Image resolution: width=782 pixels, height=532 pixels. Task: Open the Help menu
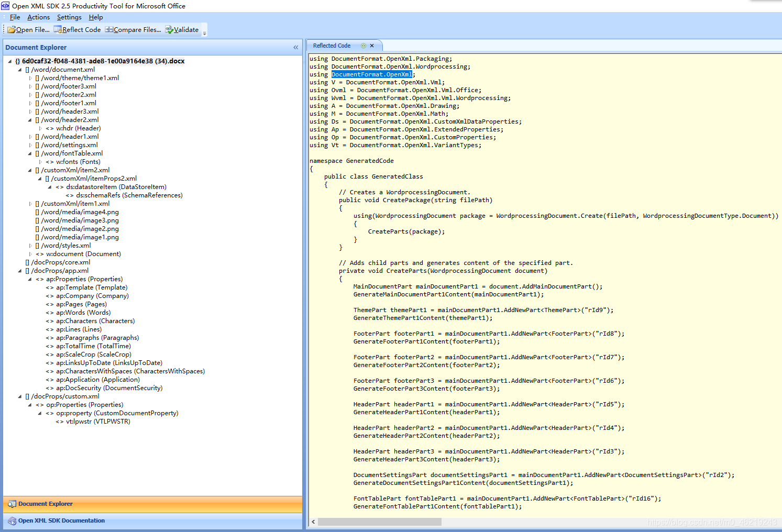(96, 17)
